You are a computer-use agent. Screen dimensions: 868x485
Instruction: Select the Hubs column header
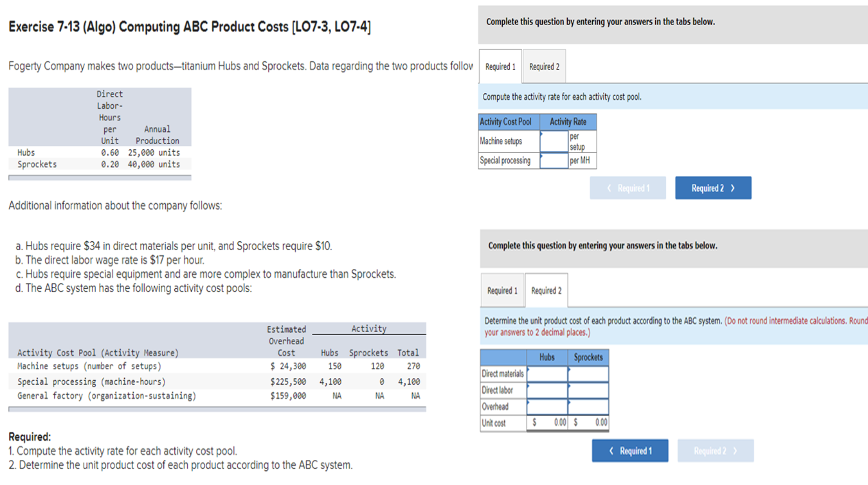[x=546, y=357]
